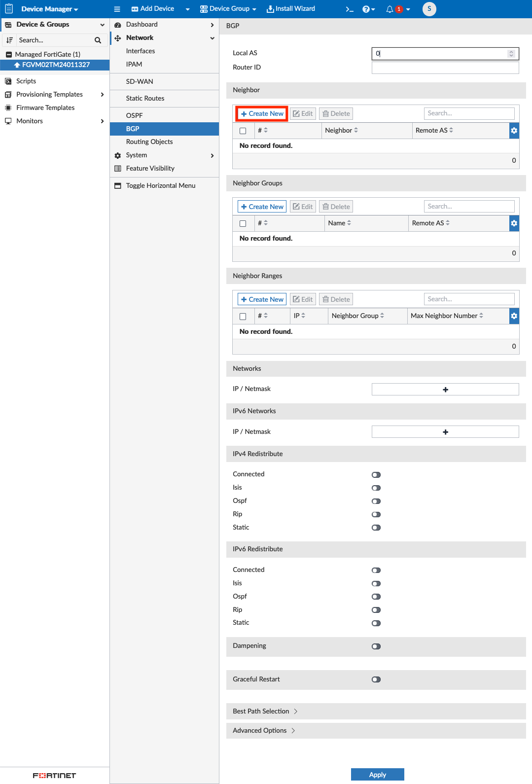The image size is (532, 784).
Task: Add an IPv6 Networks IP/Netmask entry
Action: [x=445, y=432]
